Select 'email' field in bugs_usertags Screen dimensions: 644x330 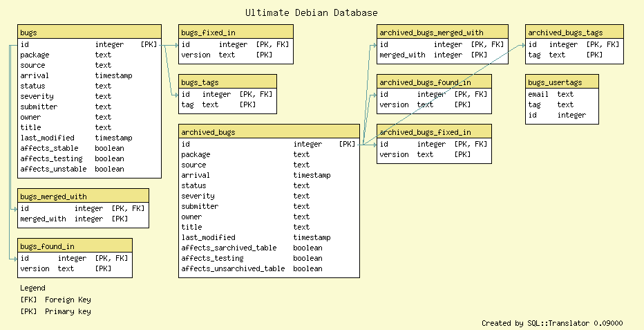pyautogui.click(x=538, y=94)
